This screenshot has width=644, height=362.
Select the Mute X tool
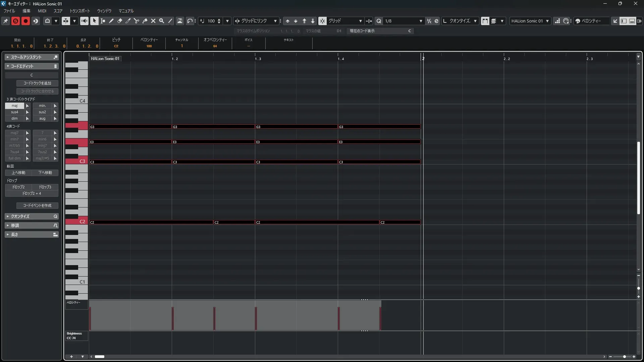153,21
